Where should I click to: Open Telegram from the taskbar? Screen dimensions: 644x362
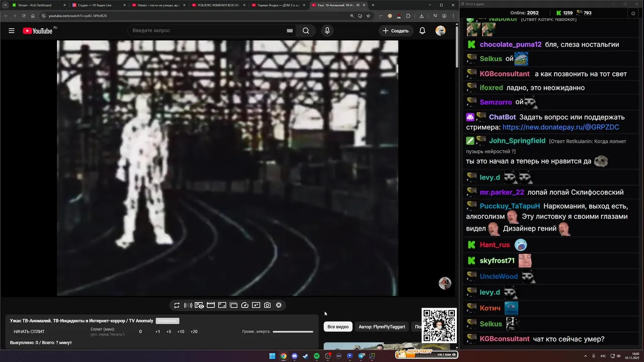(361, 356)
